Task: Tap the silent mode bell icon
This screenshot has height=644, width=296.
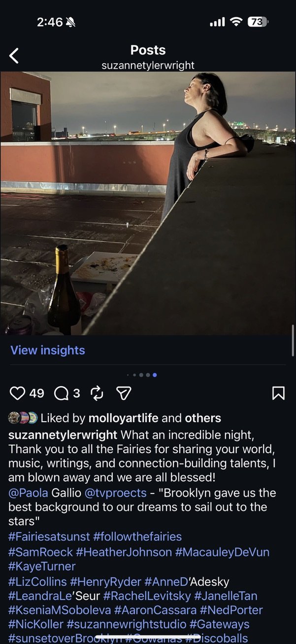Action: click(x=70, y=22)
